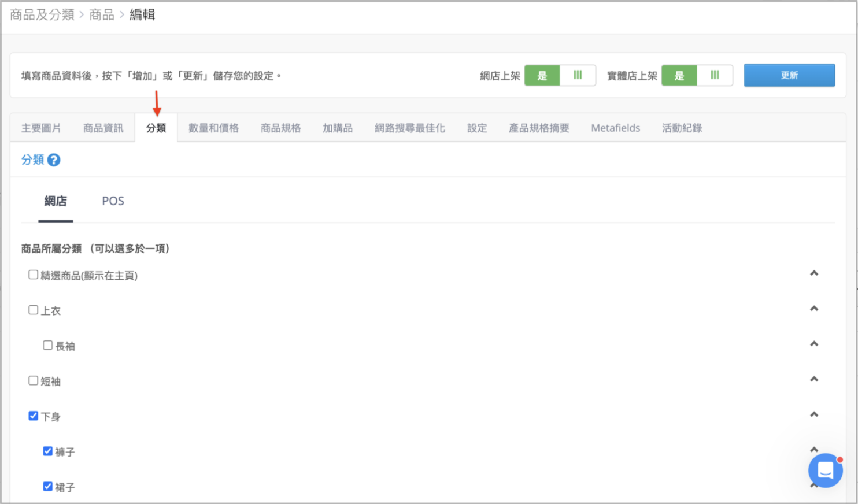Open the 加購品 tab
This screenshot has height=504, width=858.
[338, 128]
